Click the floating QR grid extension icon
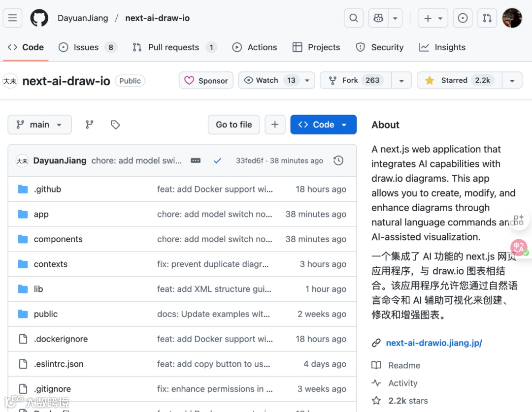The width and height of the screenshot is (532, 412). [x=518, y=220]
